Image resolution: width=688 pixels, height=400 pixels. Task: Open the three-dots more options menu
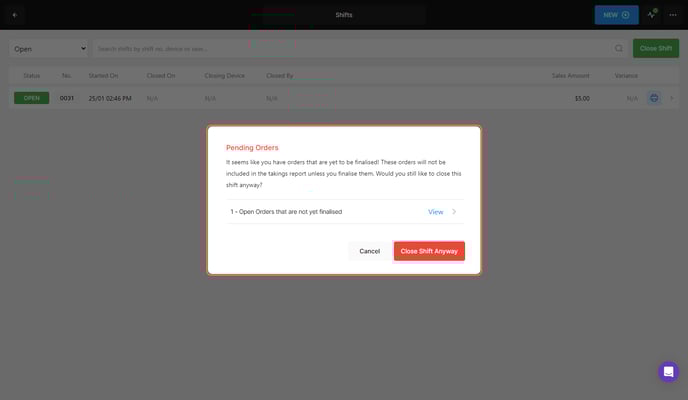(x=672, y=15)
